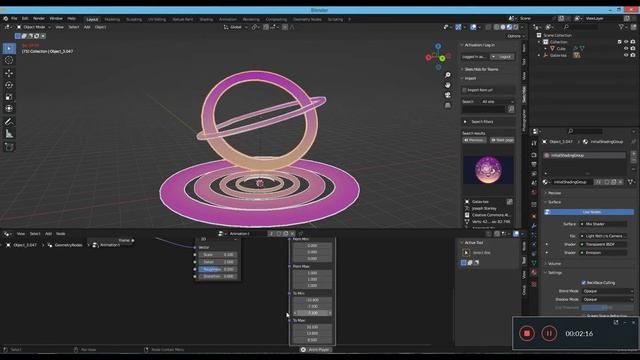
Task: Click the viewport pan hand icon
Action: coord(448,85)
